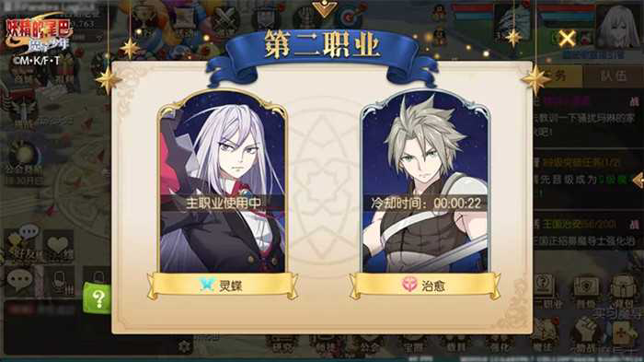
Task: Click the player avatar portrait at top right
Action: (619, 27)
